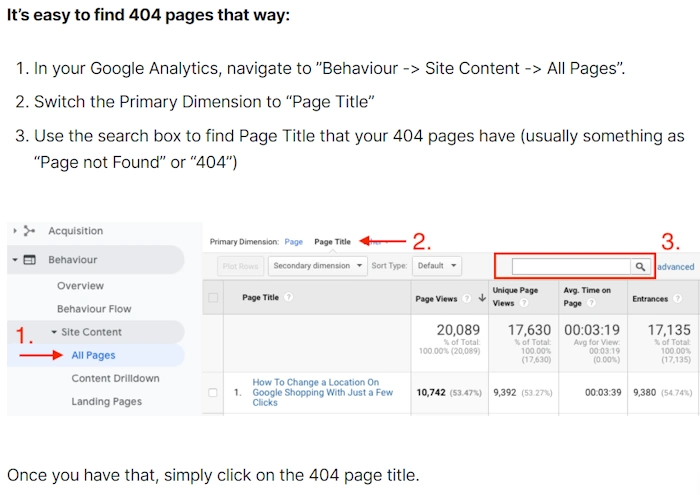Click the 00:03:19 average time total
The width and height of the screenshot is (700, 495).
(x=592, y=330)
